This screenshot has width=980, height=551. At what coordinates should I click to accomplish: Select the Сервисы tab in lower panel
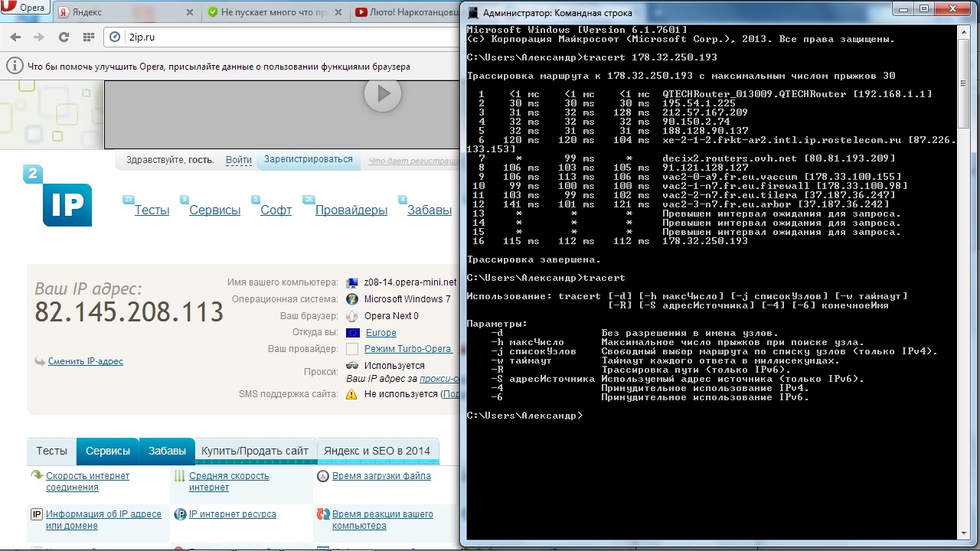[x=108, y=451]
